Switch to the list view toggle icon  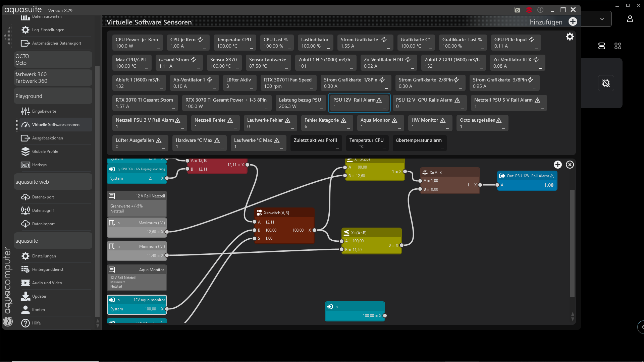pos(602,46)
